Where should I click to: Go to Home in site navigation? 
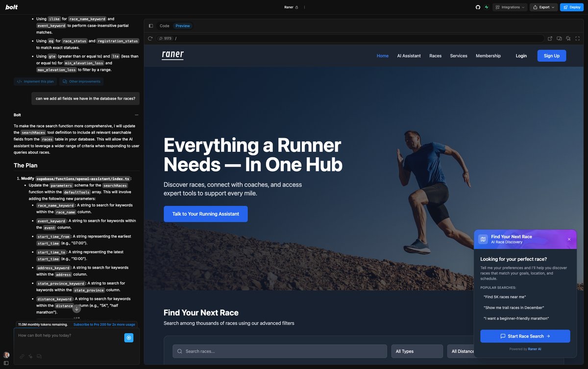(383, 56)
